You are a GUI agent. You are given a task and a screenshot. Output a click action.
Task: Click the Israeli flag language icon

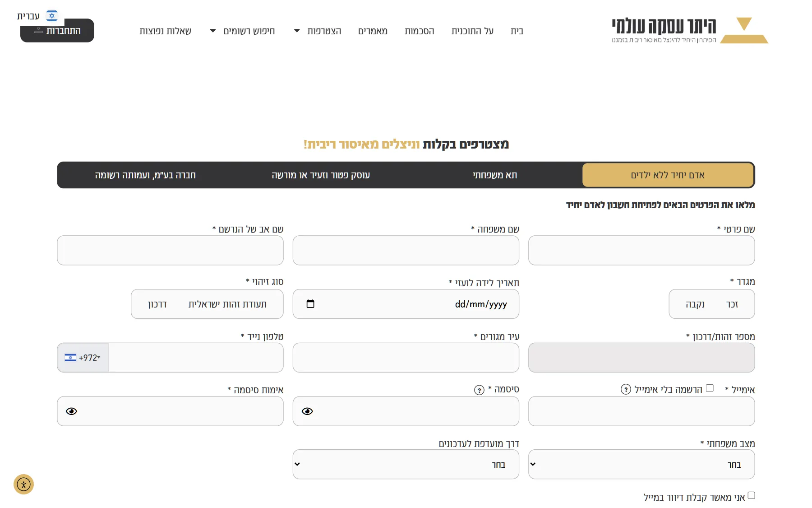point(52,16)
